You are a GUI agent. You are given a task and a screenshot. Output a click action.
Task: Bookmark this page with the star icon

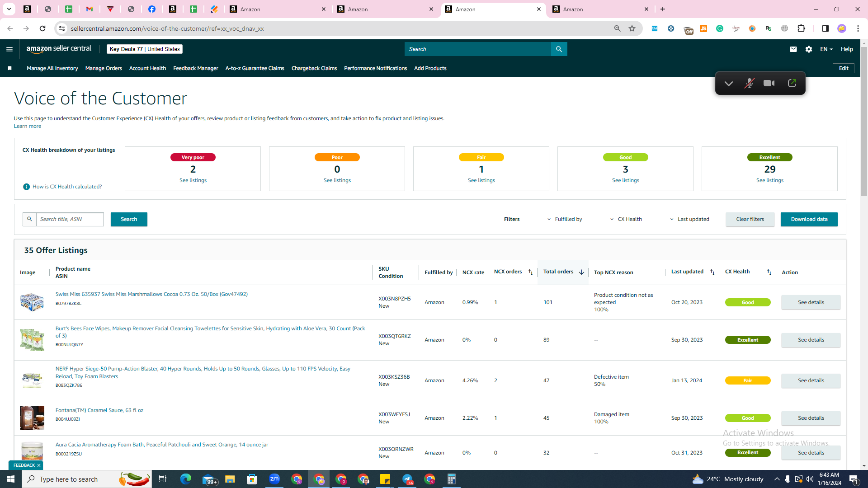pos(632,28)
